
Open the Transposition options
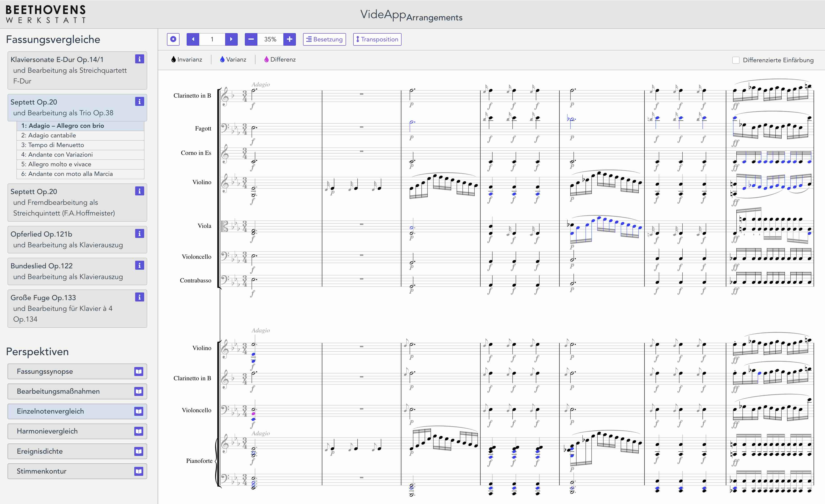coord(377,39)
